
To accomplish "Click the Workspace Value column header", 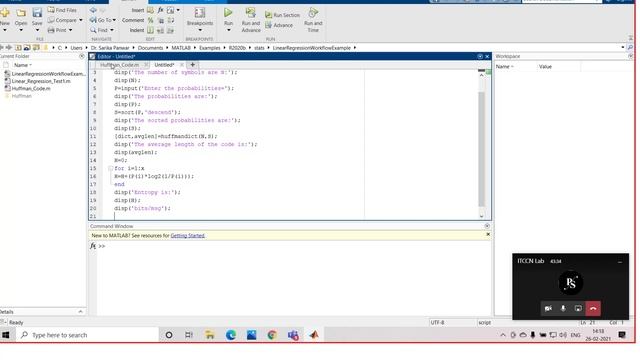I will [x=545, y=67].
